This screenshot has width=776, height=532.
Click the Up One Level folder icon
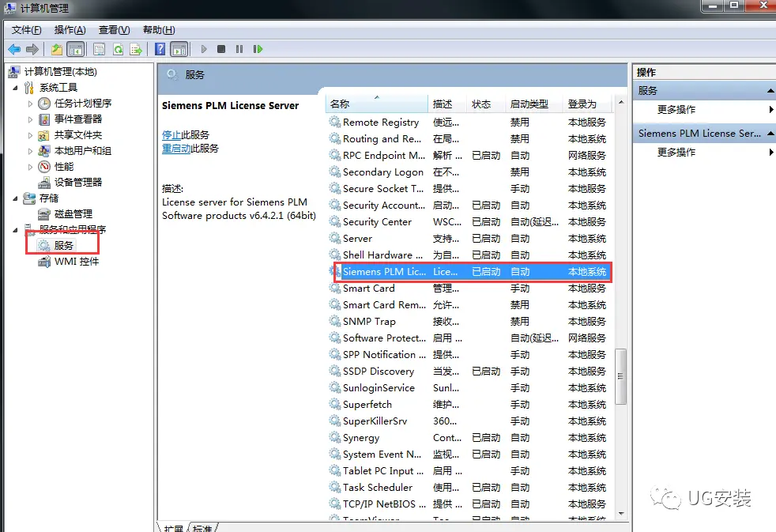57,49
